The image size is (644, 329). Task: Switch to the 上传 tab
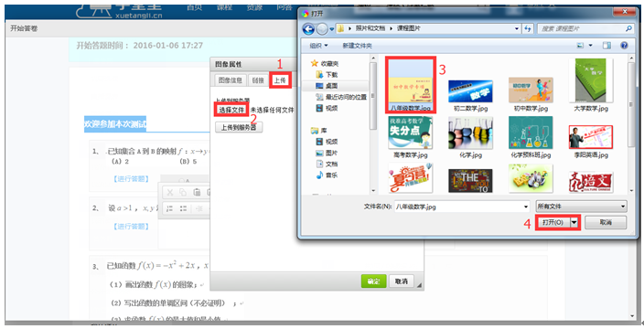coord(280,80)
